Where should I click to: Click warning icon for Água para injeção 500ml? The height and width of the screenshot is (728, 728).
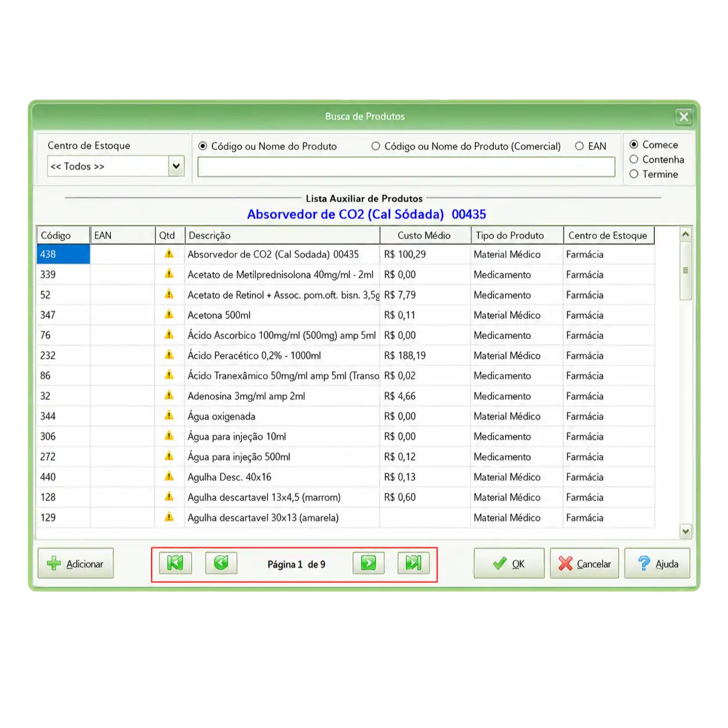(169, 456)
